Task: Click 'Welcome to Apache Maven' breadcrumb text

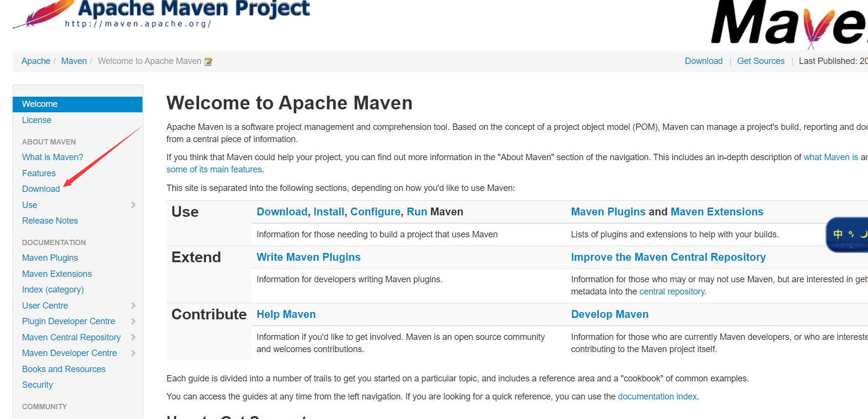Action: click(x=149, y=61)
